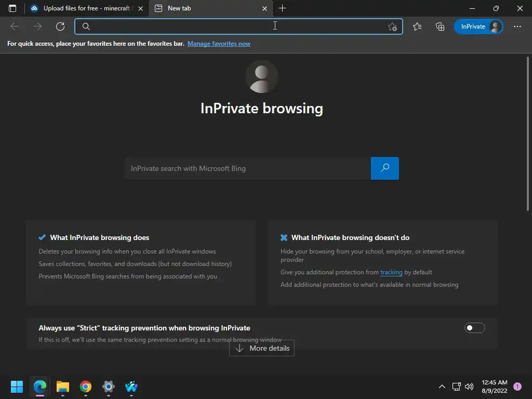Open Settings gear taskbar icon

pos(108,387)
